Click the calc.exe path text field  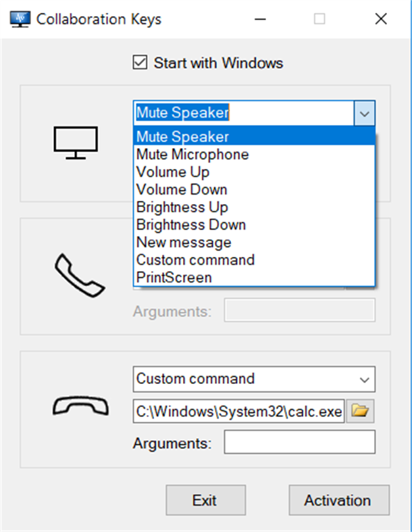(x=239, y=411)
